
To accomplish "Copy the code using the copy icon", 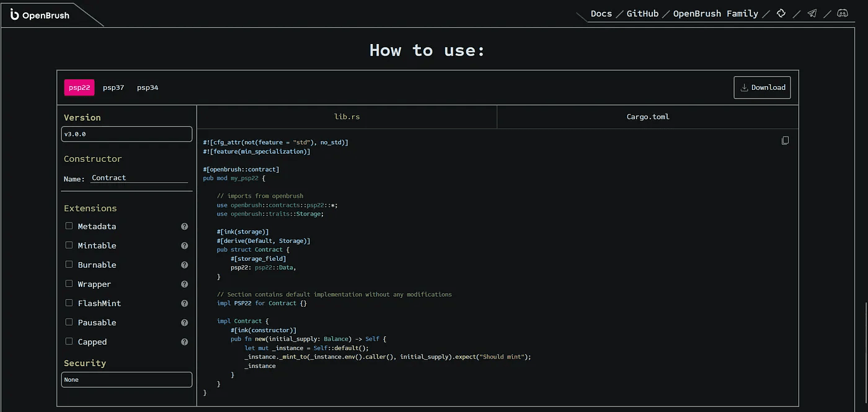I will (x=785, y=141).
